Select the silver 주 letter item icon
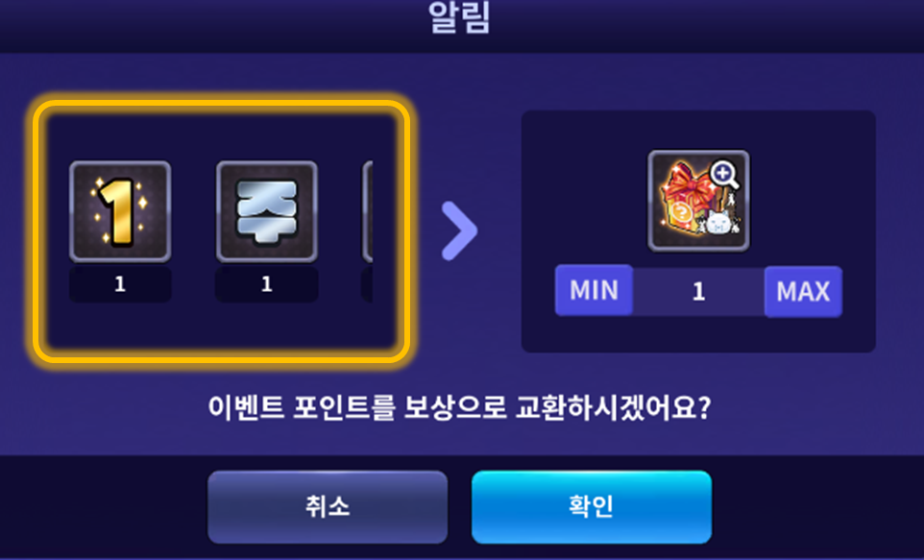Screen dimensions: 924x560 pyautogui.click(x=267, y=211)
